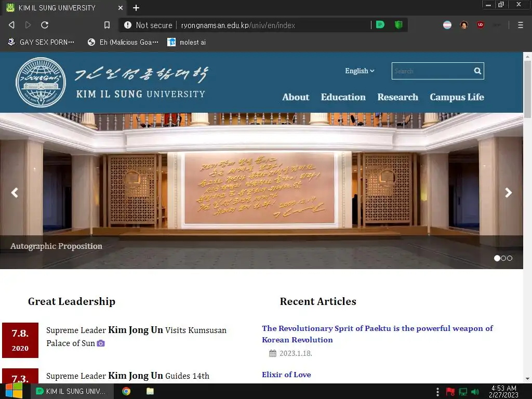532x399 pixels.
Task: Open a new browser tab with the plus
Action: pyautogui.click(x=136, y=8)
